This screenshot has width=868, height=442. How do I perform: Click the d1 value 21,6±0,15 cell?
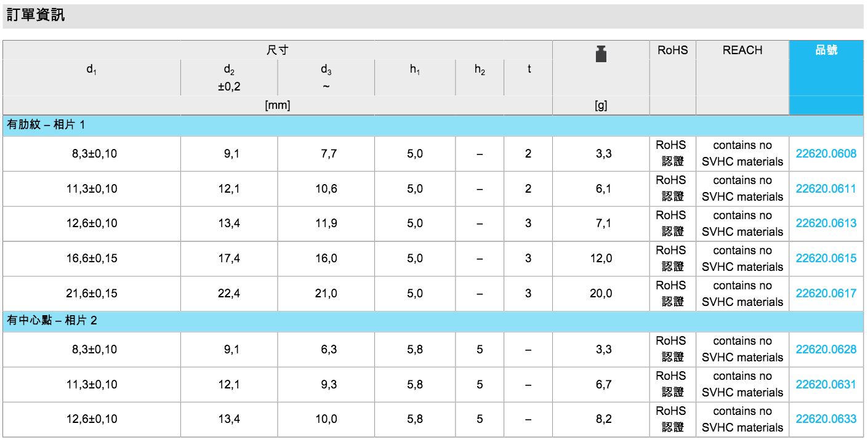pyautogui.click(x=92, y=294)
